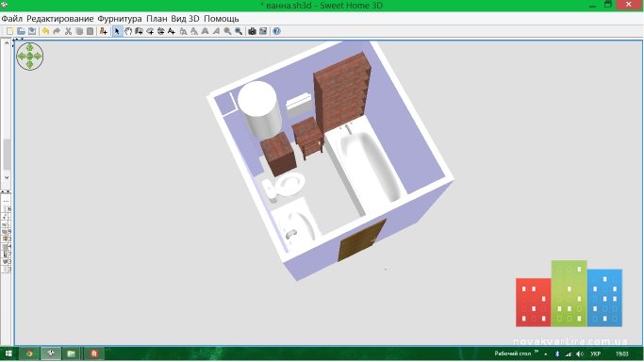Open Bluetooth tray icon

(557, 354)
